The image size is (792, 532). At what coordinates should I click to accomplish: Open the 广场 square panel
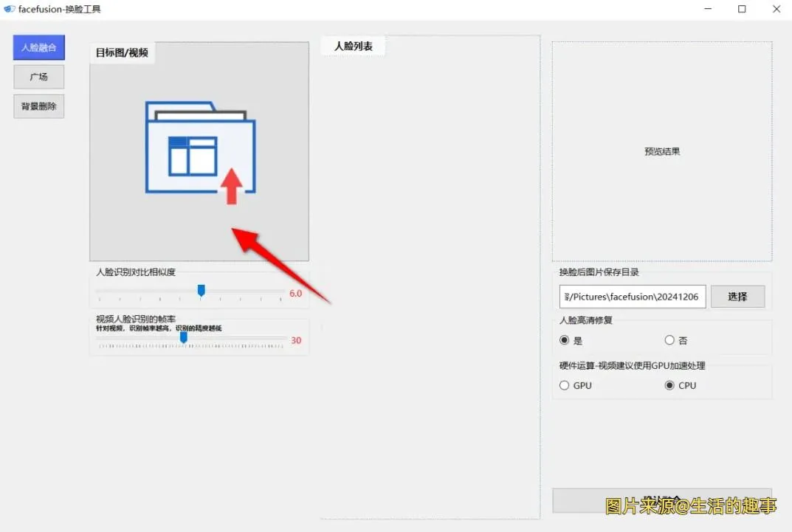(38, 76)
